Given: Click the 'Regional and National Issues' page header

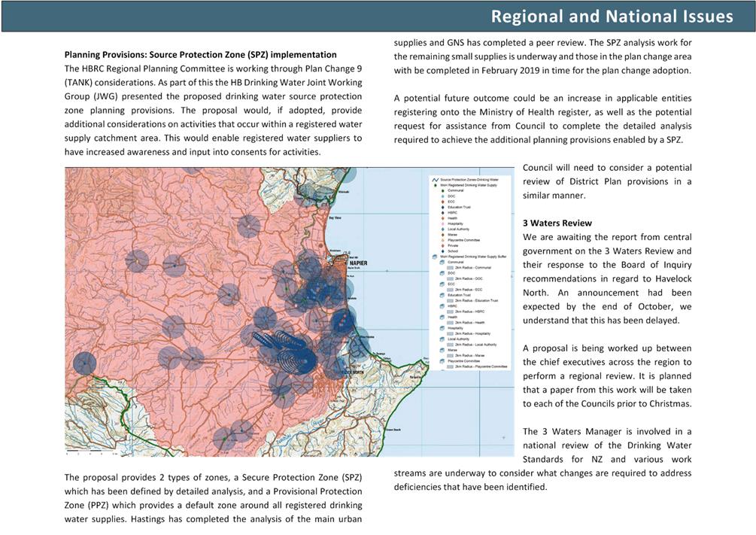Looking at the screenshot, I should pyautogui.click(x=612, y=17).
